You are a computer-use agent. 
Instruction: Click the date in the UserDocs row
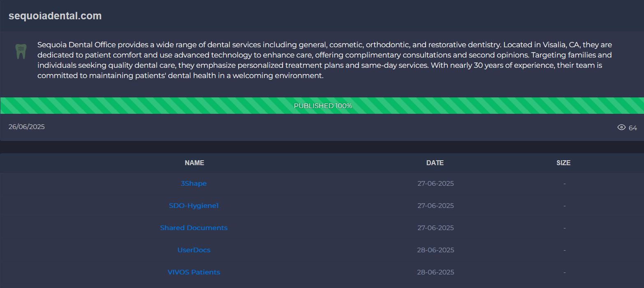click(436, 250)
